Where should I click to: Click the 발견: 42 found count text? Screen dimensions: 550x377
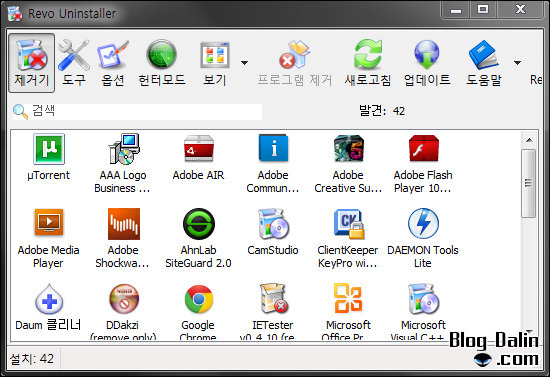(x=382, y=111)
